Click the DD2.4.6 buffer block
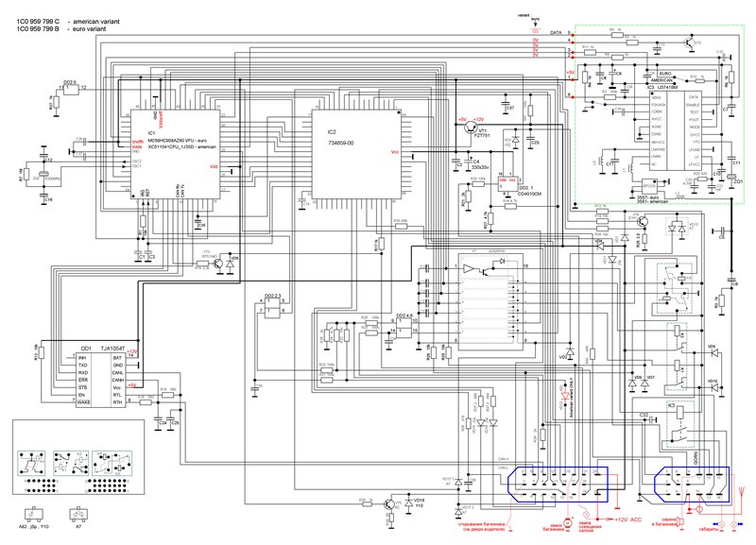 click(404, 326)
